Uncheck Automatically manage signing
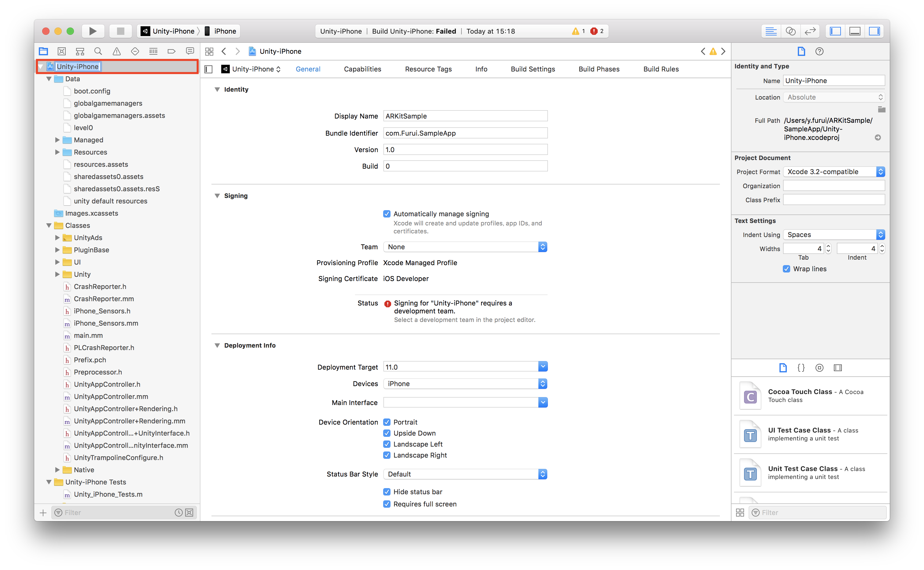This screenshot has width=924, height=570. click(387, 214)
